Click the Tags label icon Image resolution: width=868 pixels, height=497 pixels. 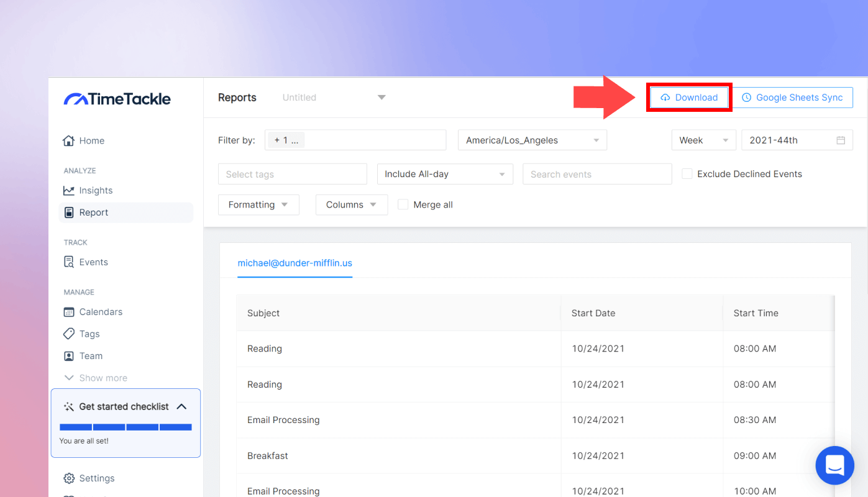(x=68, y=334)
